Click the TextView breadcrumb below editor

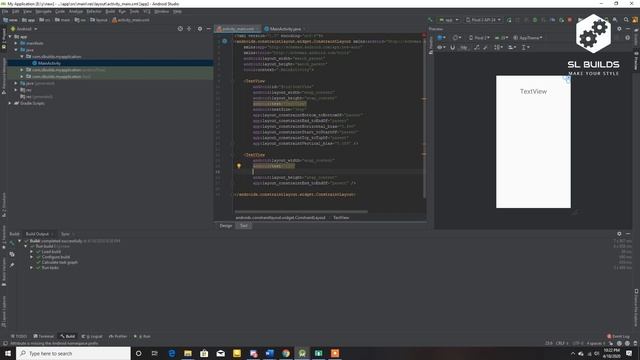pos(341,218)
